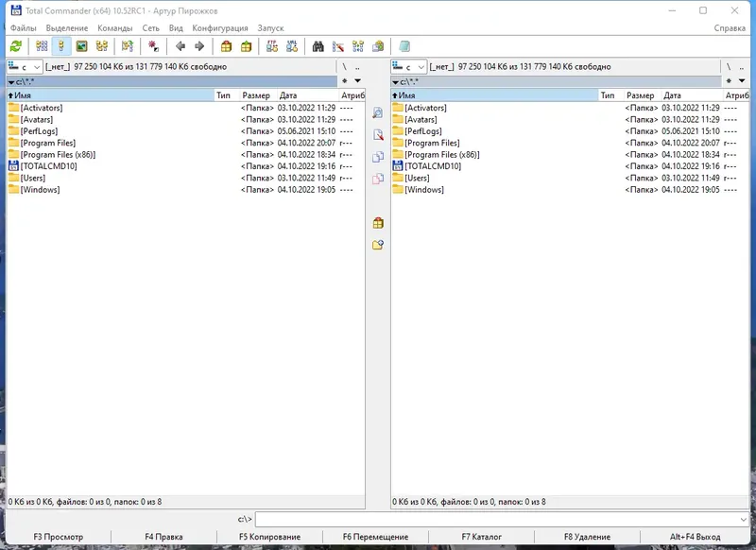Click the copy icon in middle bar
Viewport: 756px width, 550px height.
pyautogui.click(x=378, y=157)
